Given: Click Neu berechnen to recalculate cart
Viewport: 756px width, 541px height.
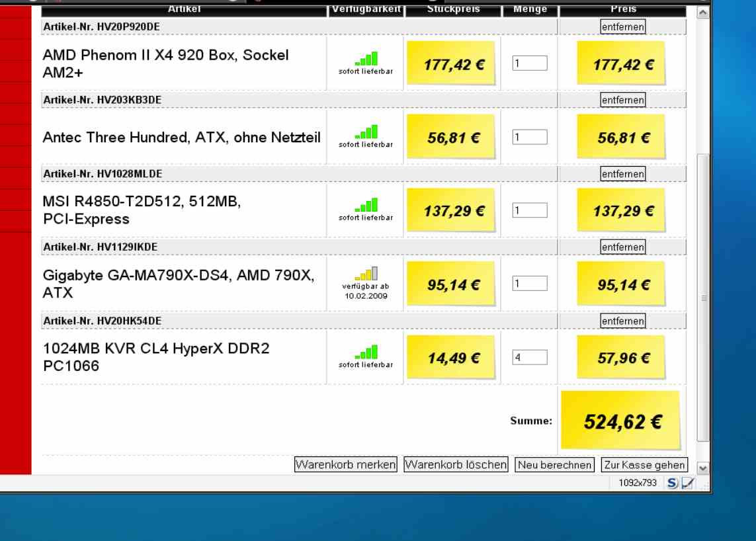Looking at the screenshot, I should [x=554, y=465].
